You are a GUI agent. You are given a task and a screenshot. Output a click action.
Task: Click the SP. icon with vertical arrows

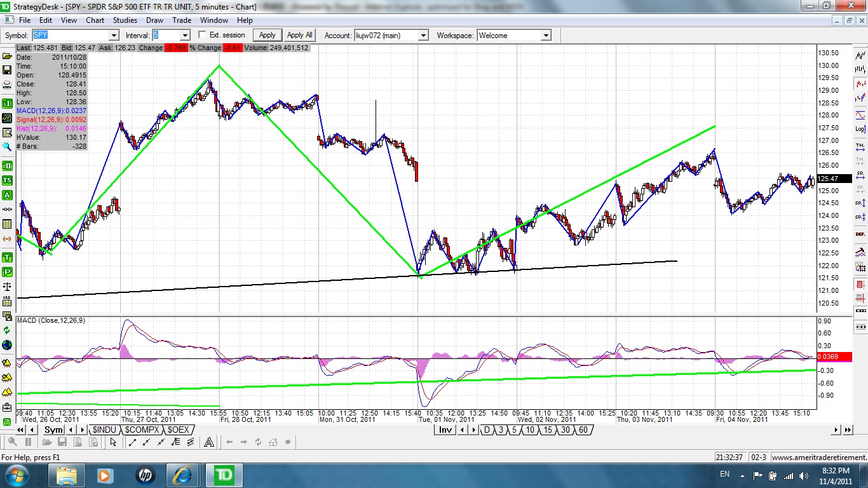coord(860,203)
